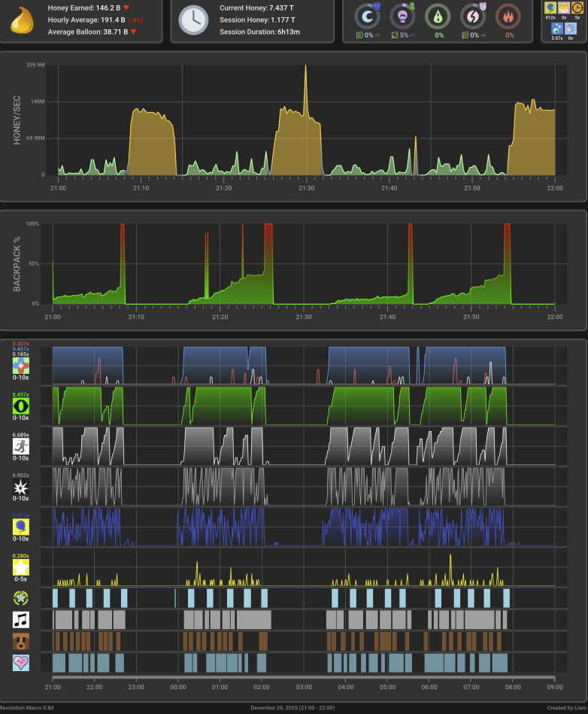Screen dimensions: 588x714
Task: Click the 21:30 label on honey chart
Action: click(x=306, y=188)
